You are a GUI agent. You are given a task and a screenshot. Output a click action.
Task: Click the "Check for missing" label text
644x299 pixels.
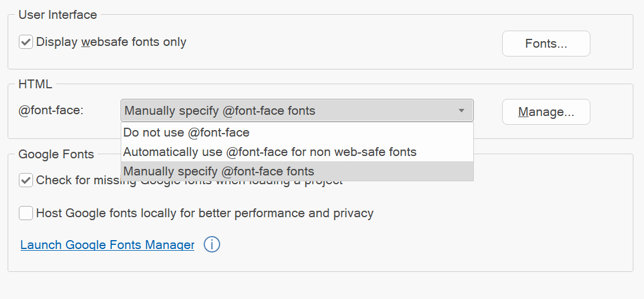tap(77, 181)
